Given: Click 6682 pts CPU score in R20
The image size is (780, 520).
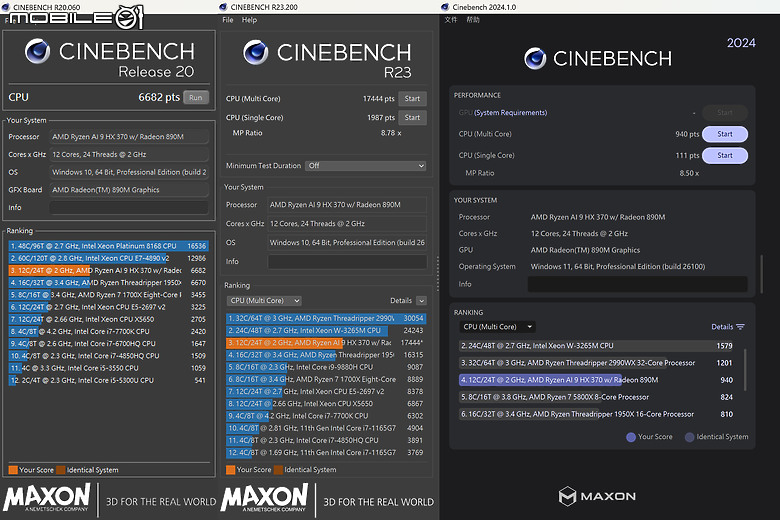Looking at the screenshot, I should click(159, 97).
